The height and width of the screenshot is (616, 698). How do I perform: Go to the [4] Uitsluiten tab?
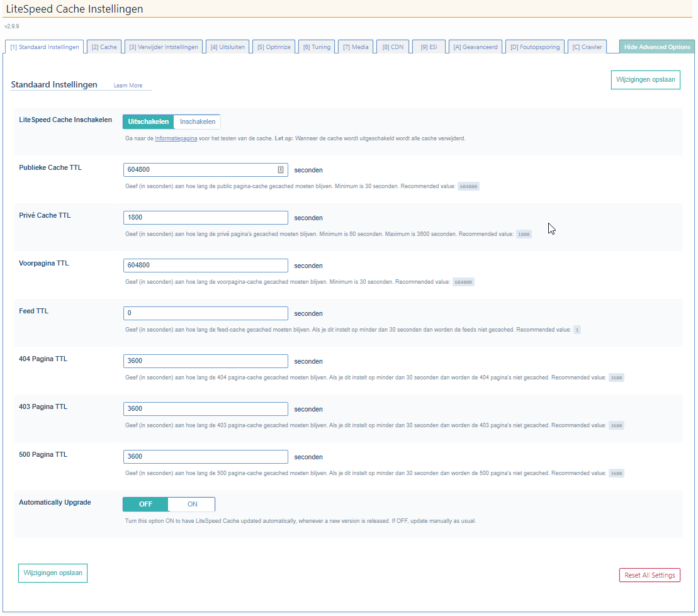click(x=227, y=47)
